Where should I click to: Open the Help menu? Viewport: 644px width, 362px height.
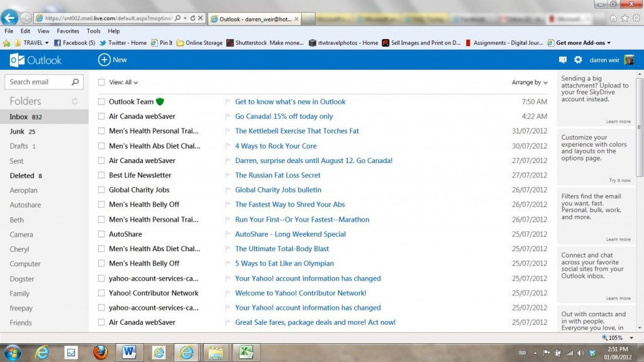point(114,31)
